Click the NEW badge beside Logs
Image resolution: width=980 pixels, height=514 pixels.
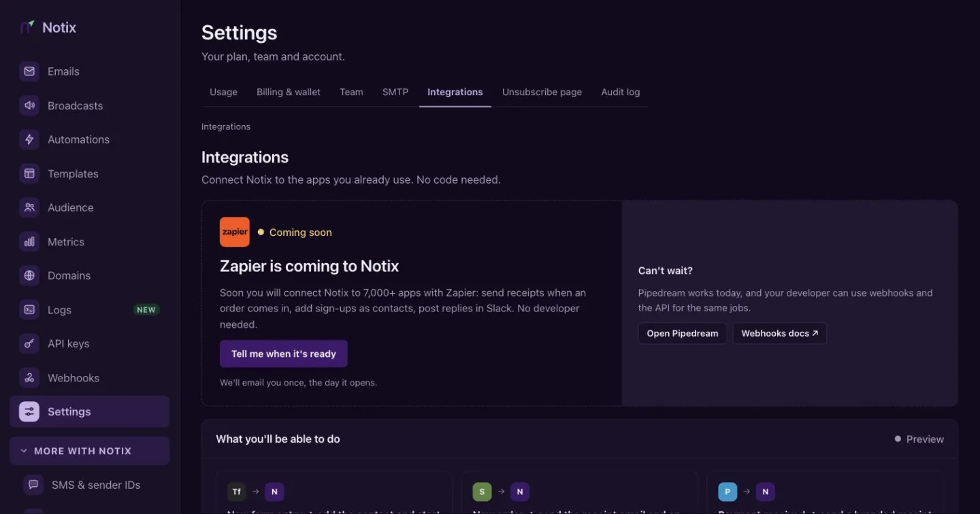click(x=146, y=309)
